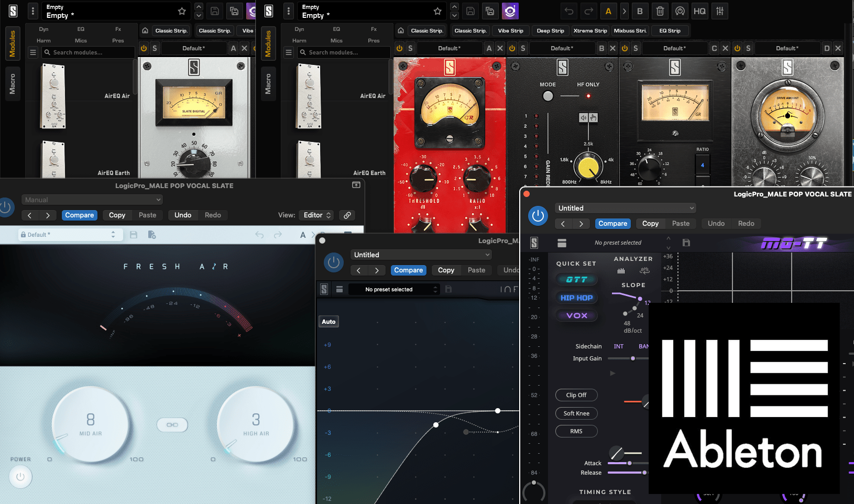Screen dimensions: 854x504
Task: Toggle the Soft Knee option
Action: [576, 413]
